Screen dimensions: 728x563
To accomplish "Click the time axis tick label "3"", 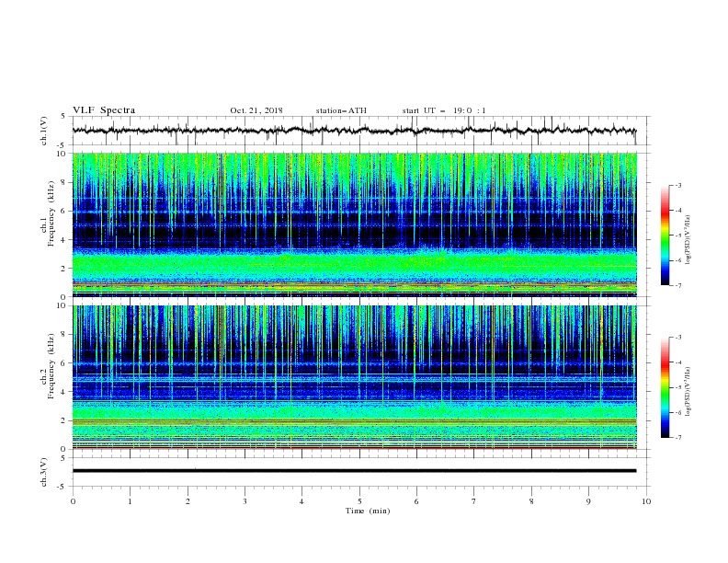I will pos(245,501).
